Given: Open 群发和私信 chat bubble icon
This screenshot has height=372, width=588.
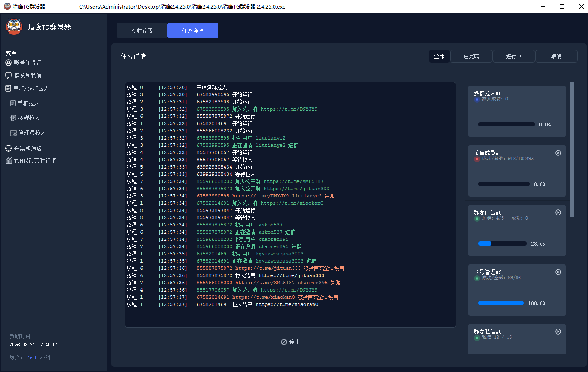Looking at the screenshot, I should click(x=9, y=75).
